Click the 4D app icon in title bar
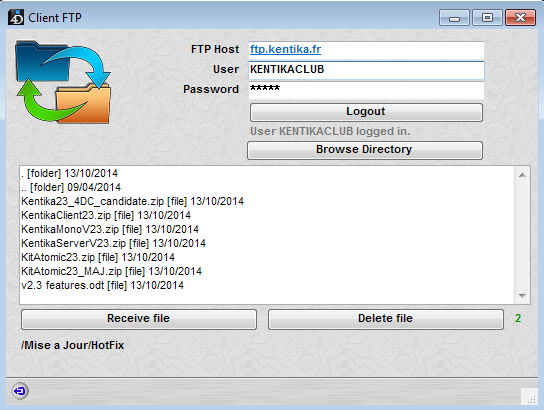 pyautogui.click(x=16, y=17)
